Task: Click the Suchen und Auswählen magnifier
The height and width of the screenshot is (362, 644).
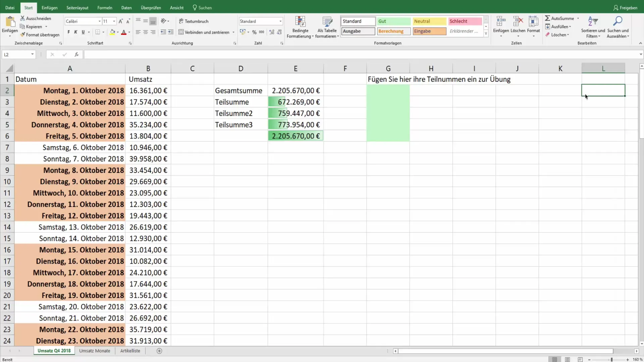Action: tap(618, 21)
